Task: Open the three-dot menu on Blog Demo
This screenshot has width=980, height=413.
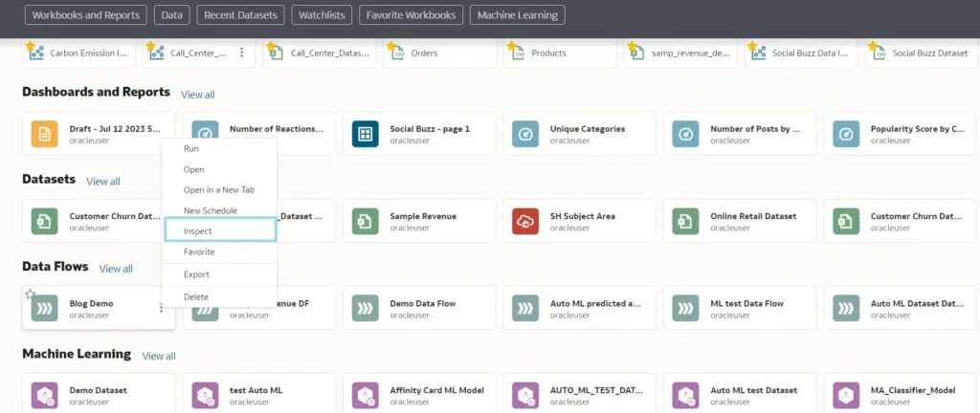Action: 161,308
